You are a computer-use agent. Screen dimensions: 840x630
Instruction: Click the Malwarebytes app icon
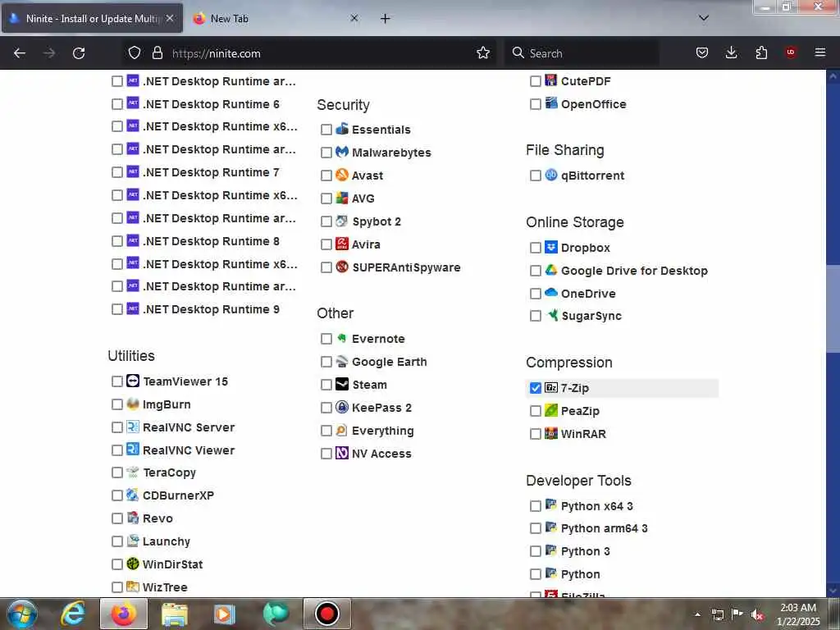[x=342, y=152]
